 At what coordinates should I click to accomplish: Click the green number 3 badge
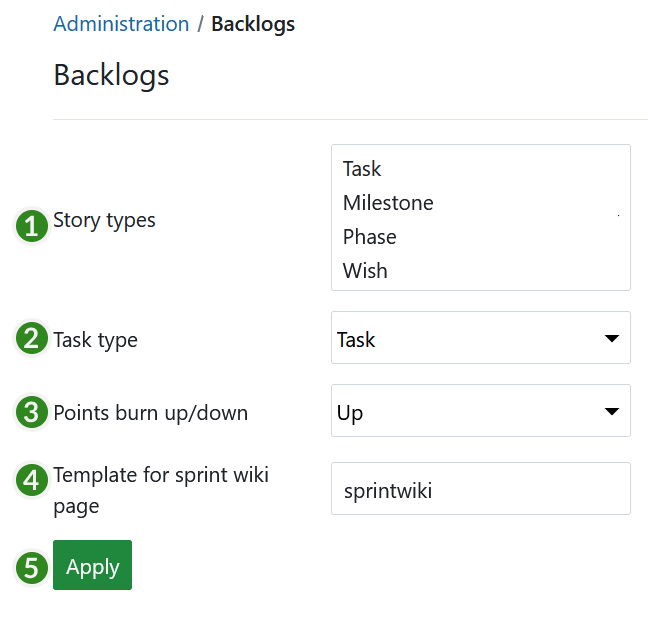(33, 412)
